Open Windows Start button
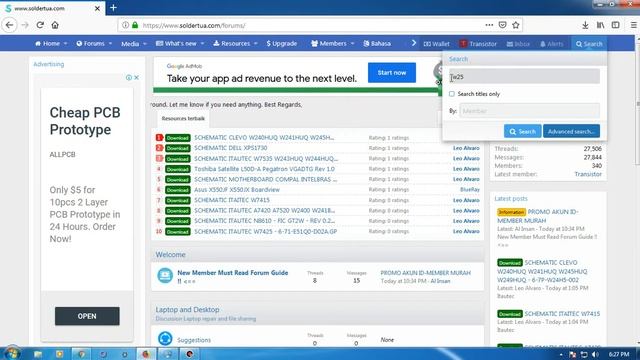640x360 pixels. [x=12, y=353]
